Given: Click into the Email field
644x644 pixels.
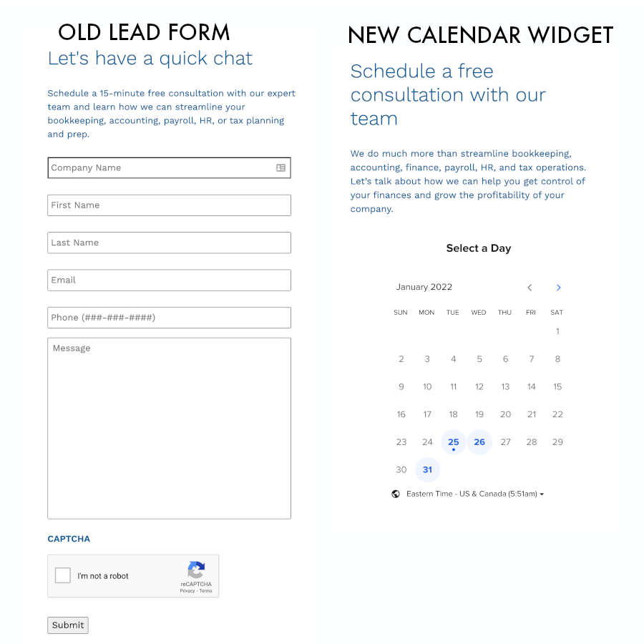Looking at the screenshot, I should click(169, 280).
